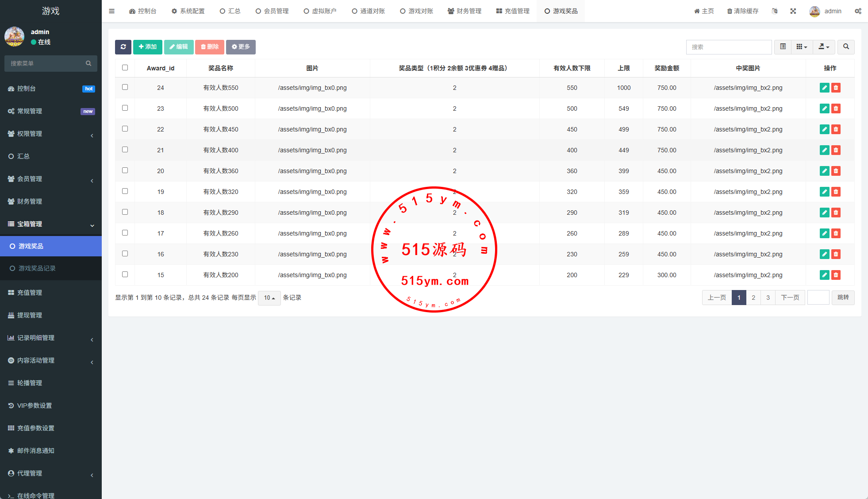
Task: Toggle fullscreen with the expand arrows icon
Action: click(793, 11)
